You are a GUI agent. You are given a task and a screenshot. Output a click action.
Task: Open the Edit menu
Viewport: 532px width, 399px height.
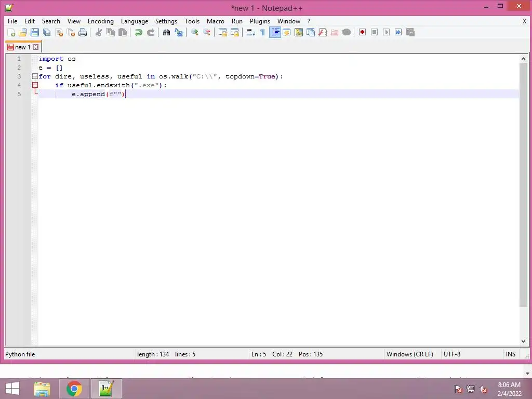click(30, 21)
